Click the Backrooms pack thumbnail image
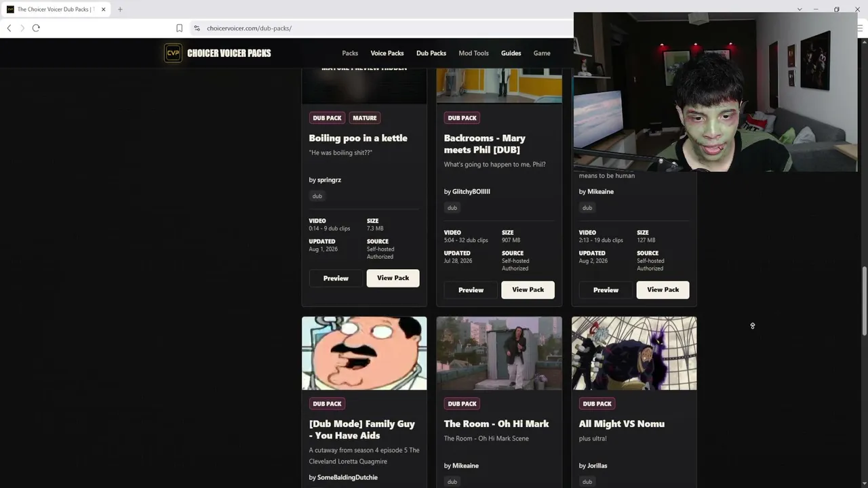 pyautogui.click(x=499, y=85)
